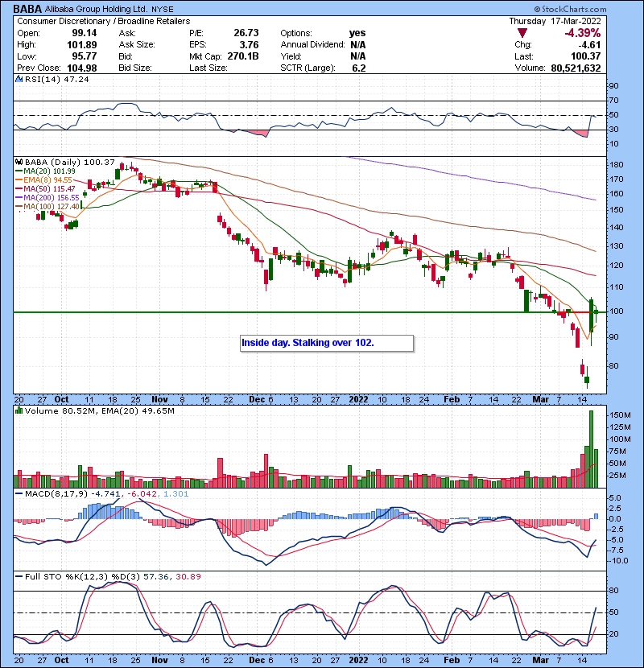
Task: Click the RSI(14) 47.24 indicator label
Action: click(56, 79)
